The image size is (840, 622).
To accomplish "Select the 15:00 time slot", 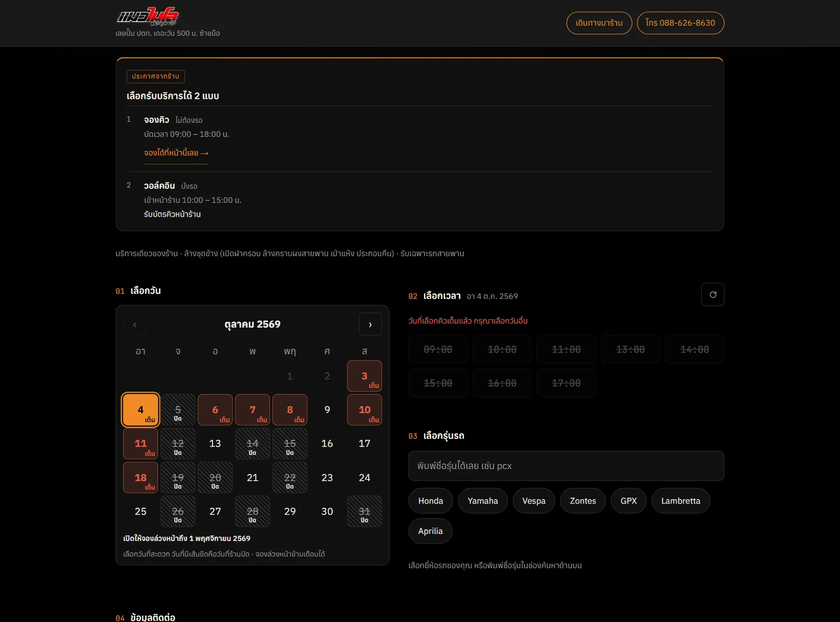I will point(438,383).
